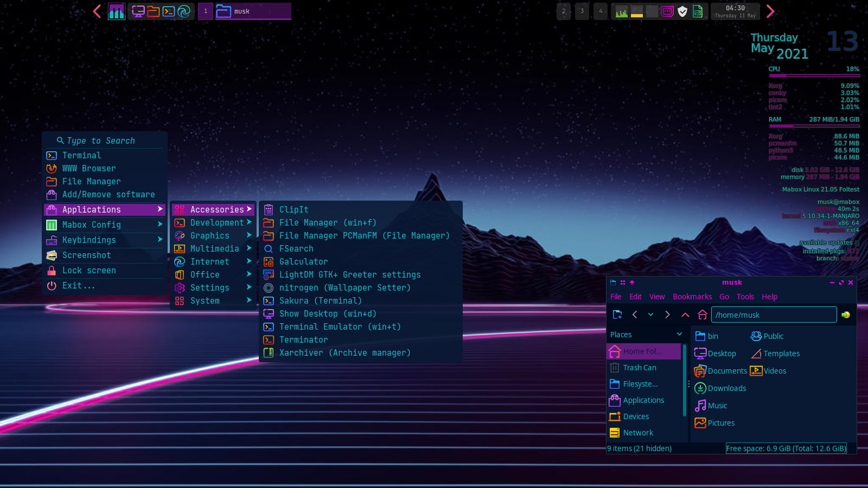Click the musk window taskbar button
This screenshot has width=868, height=488.
(x=253, y=11)
